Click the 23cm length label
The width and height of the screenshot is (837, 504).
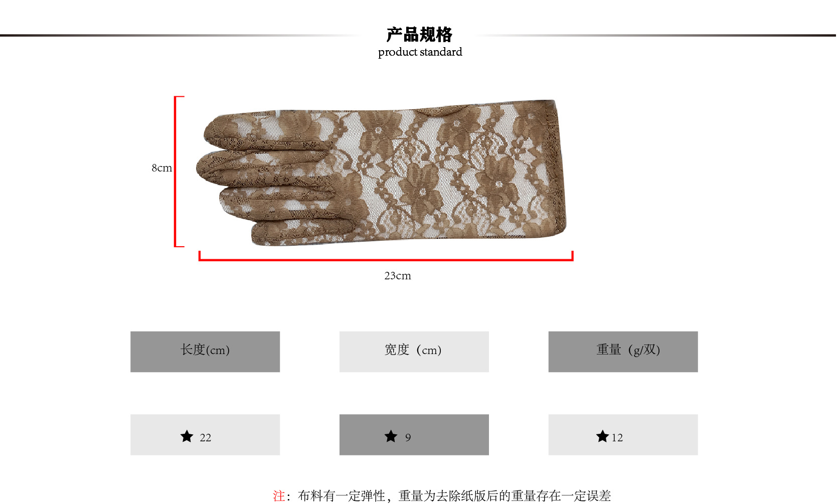pyautogui.click(x=398, y=276)
